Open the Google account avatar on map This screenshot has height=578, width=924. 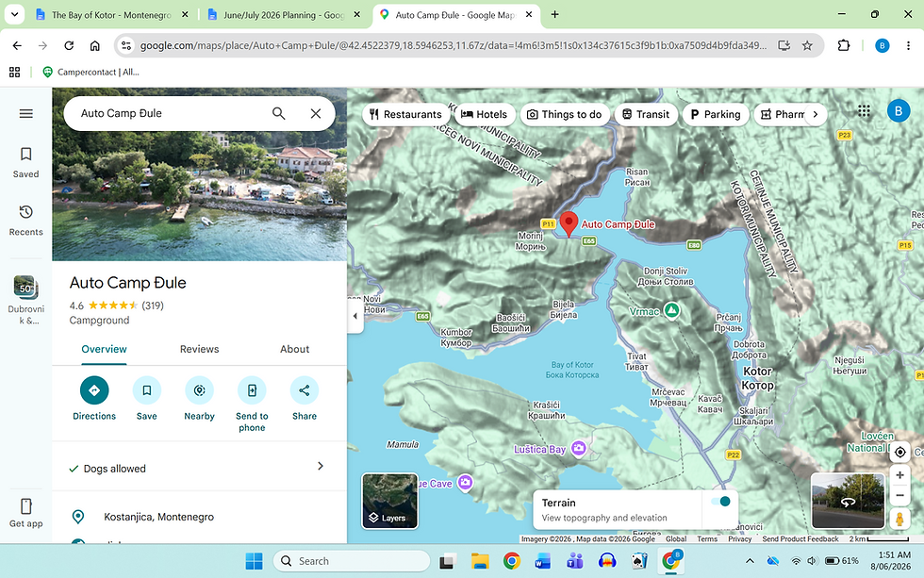pyautogui.click(x=899, y=110)
